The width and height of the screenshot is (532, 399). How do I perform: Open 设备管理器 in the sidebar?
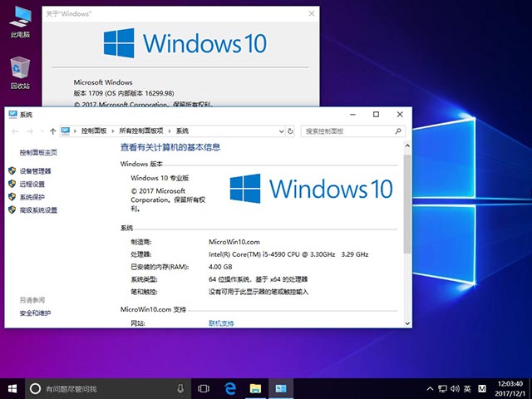pyautogui.click(x=35, y=171)
